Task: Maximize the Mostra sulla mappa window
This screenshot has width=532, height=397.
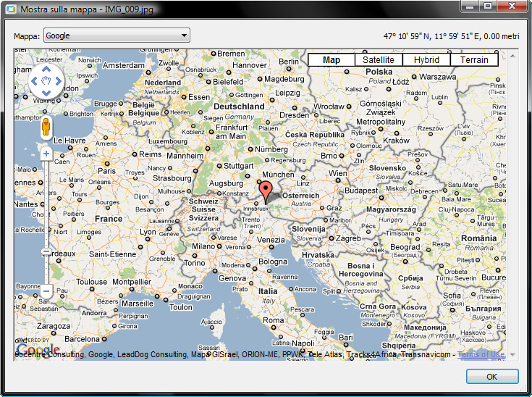Action: 489,6
